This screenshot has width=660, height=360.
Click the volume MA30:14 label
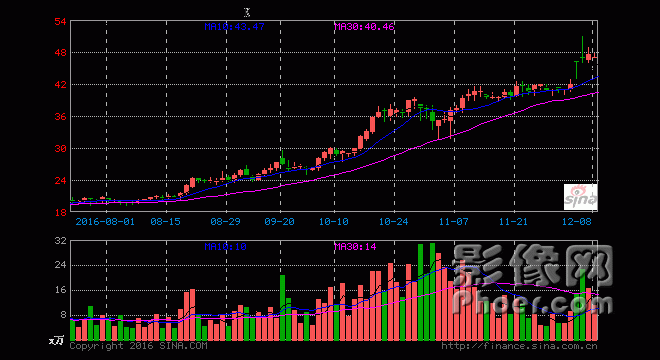tap(355, 247)
